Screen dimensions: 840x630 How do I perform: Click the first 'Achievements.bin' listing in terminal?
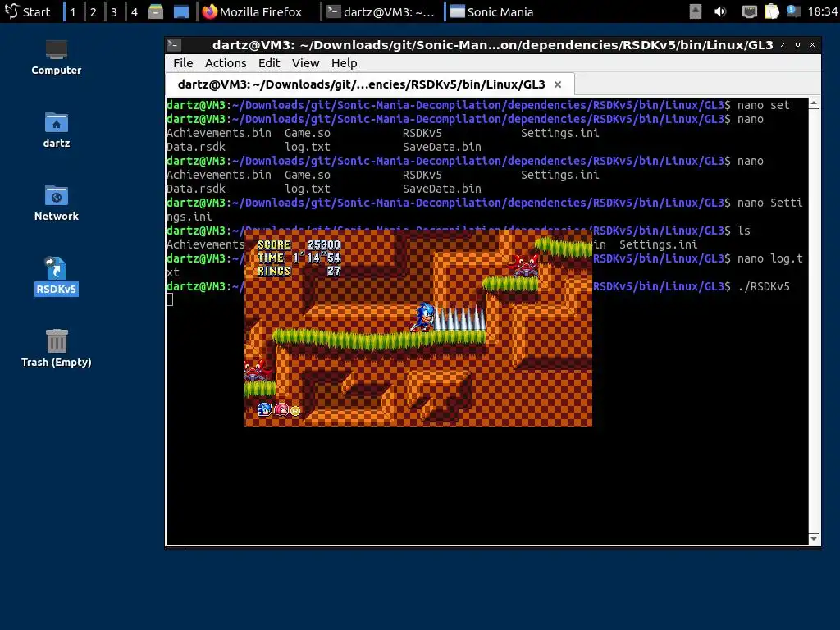[x=218, y=133]
